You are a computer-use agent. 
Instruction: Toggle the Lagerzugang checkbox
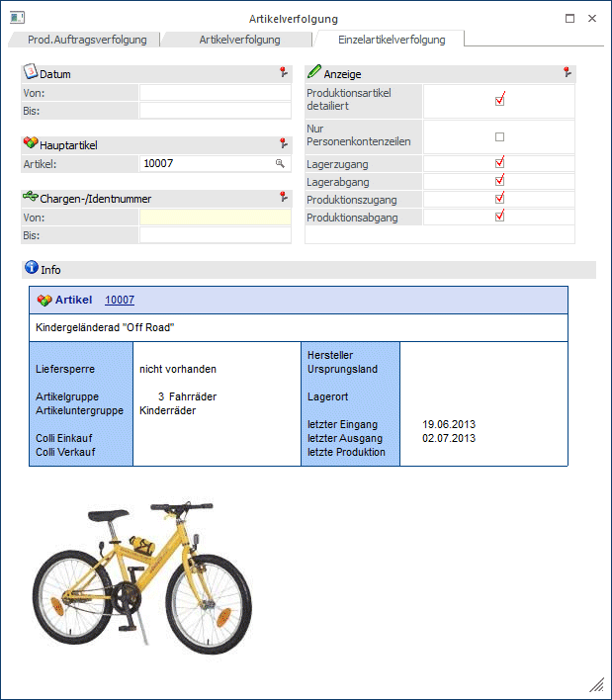coord(499,163)
